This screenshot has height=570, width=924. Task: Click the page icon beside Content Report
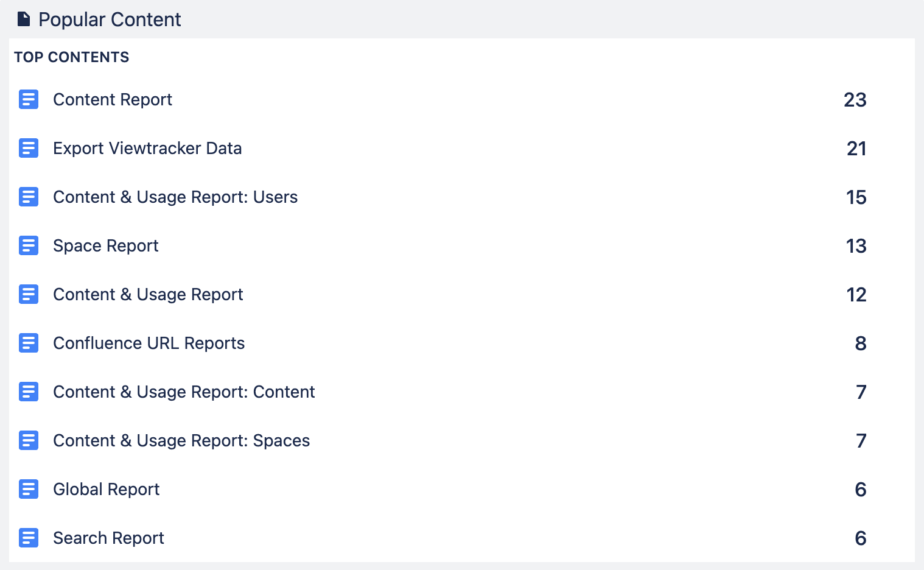(29, 99)
